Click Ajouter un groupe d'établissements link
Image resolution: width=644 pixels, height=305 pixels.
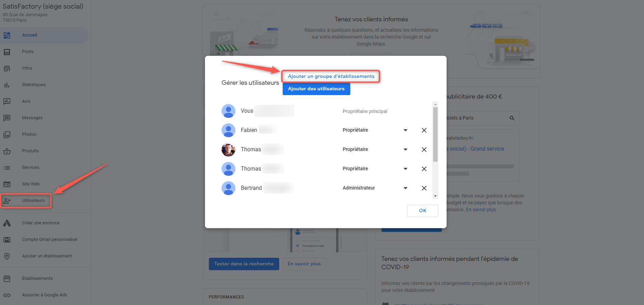click(331, 76)
